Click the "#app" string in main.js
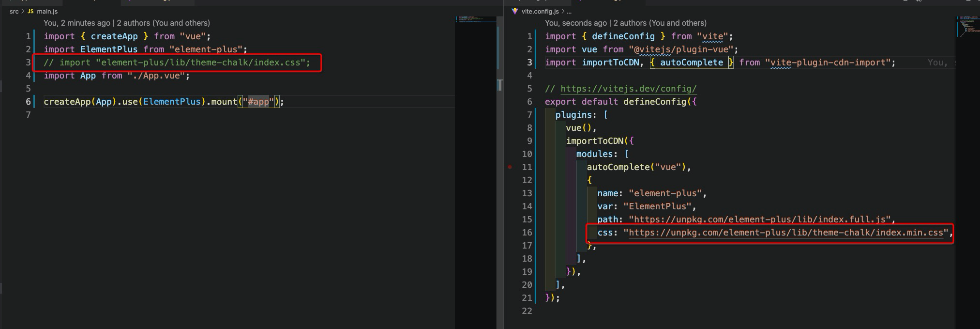Screen dimensions: 980x329 pos(258,102)
